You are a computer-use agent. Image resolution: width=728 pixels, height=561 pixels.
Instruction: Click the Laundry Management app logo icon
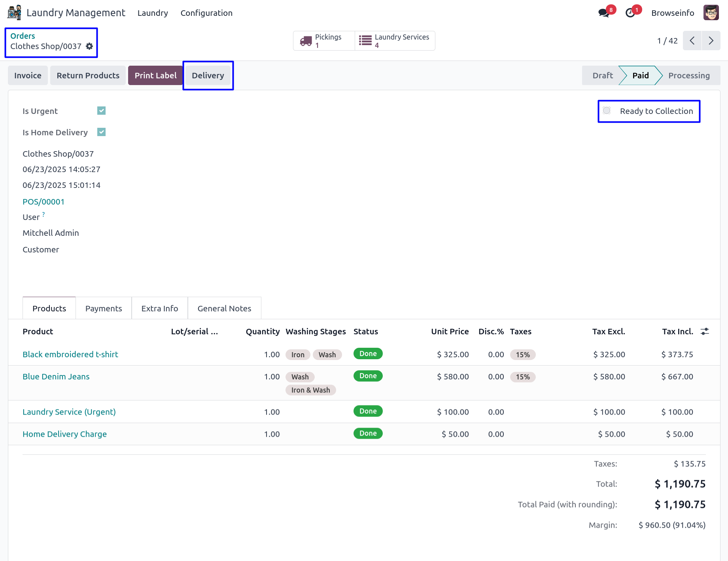[x=14, y=13]
